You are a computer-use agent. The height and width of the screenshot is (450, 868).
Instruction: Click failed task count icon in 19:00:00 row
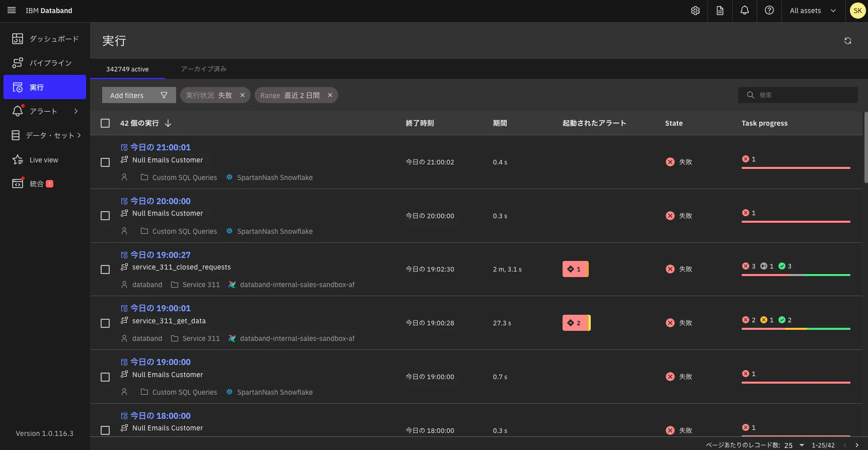coord(746,374)
